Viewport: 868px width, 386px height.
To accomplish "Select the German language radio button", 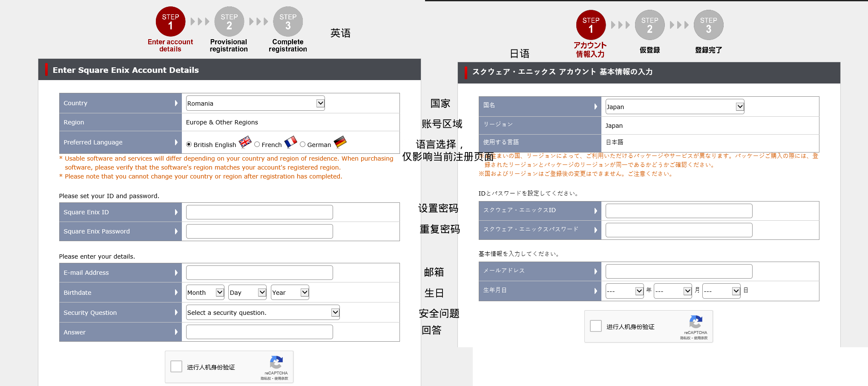I will 302,144.
